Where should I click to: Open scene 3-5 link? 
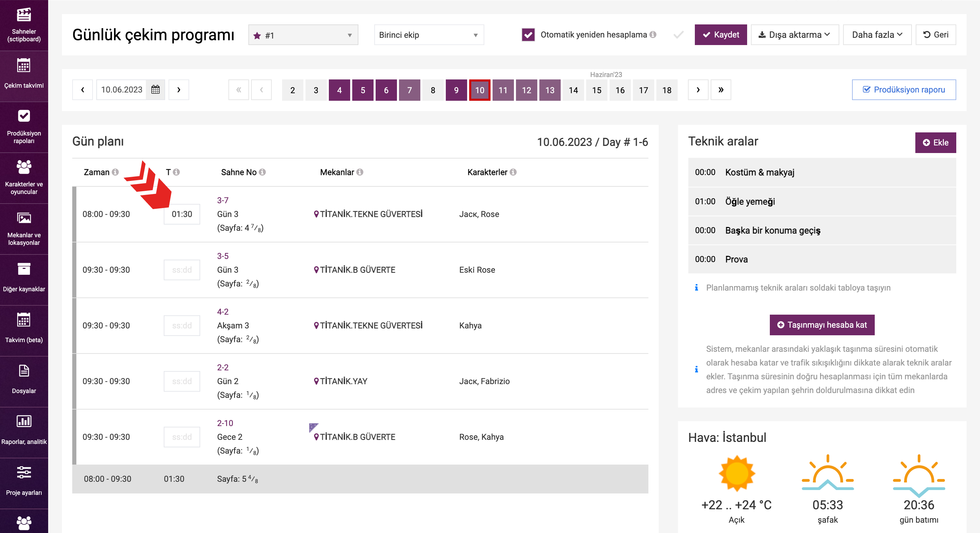pos(223,256)
